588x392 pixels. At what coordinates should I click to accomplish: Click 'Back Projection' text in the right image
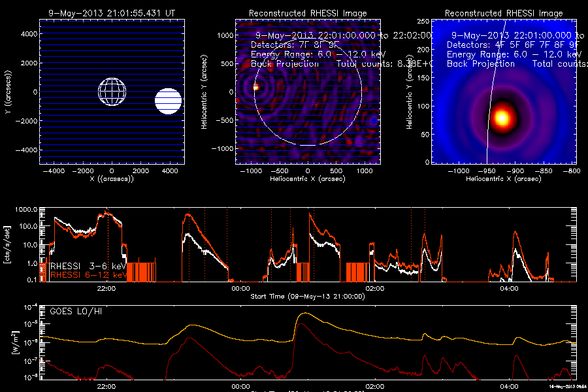(x=481, y=63)
